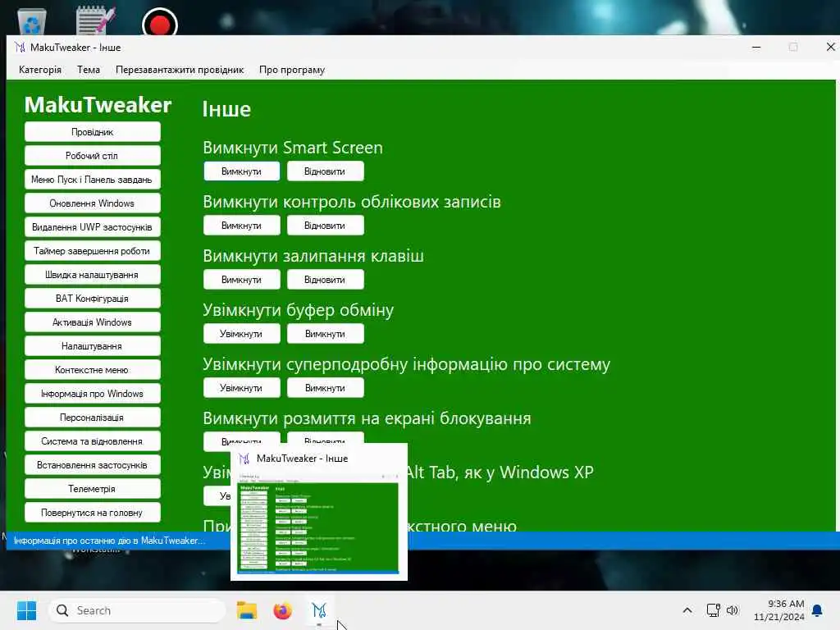This screenshot has height=630, width=840.
Task: Open the Тема menu
Action: 89,70
